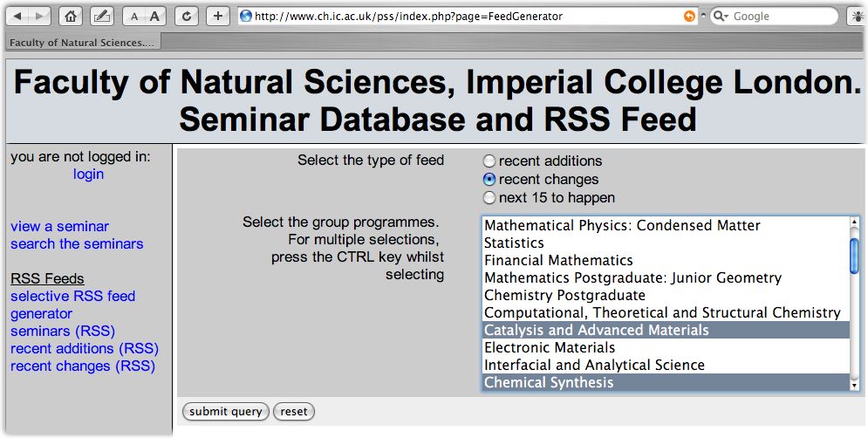Click the globe site icon in address bar
Viewport: 868px width, 438px height.
(x=246, y=17)
